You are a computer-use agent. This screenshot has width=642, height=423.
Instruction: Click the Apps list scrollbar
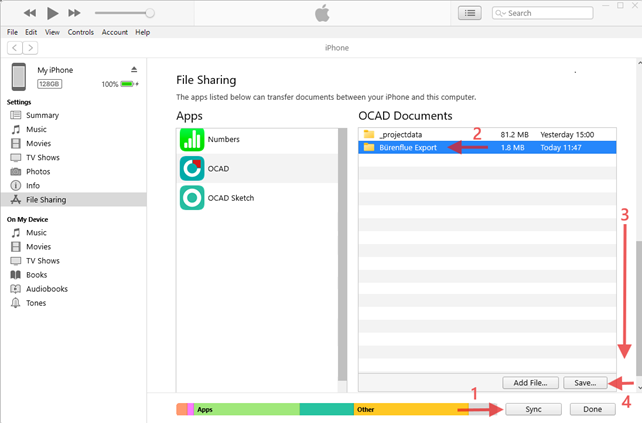[342, 255]
